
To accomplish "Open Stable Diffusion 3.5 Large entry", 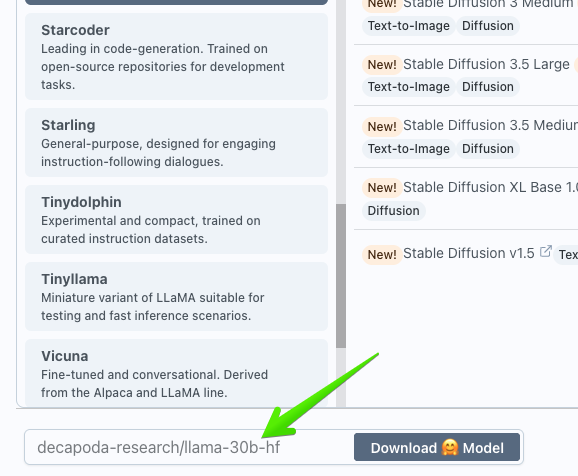I will coord(486,65).
